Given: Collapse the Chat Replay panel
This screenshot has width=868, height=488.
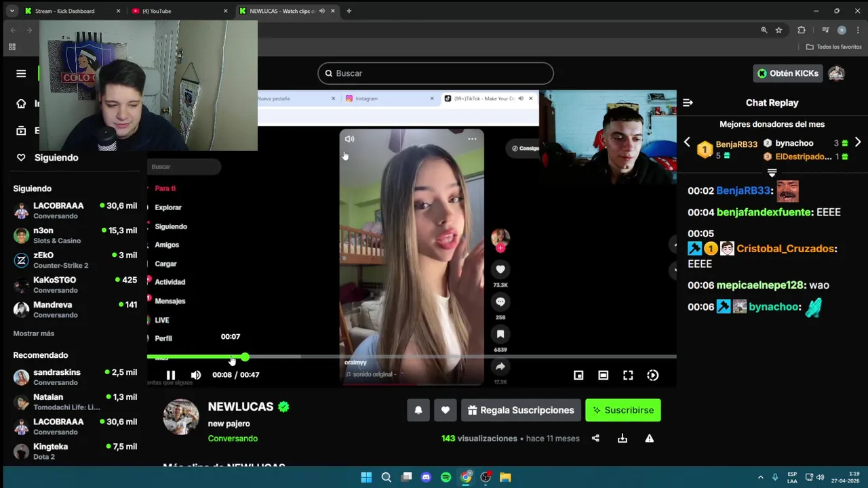Looking at the screenshot, I should 688,102.
